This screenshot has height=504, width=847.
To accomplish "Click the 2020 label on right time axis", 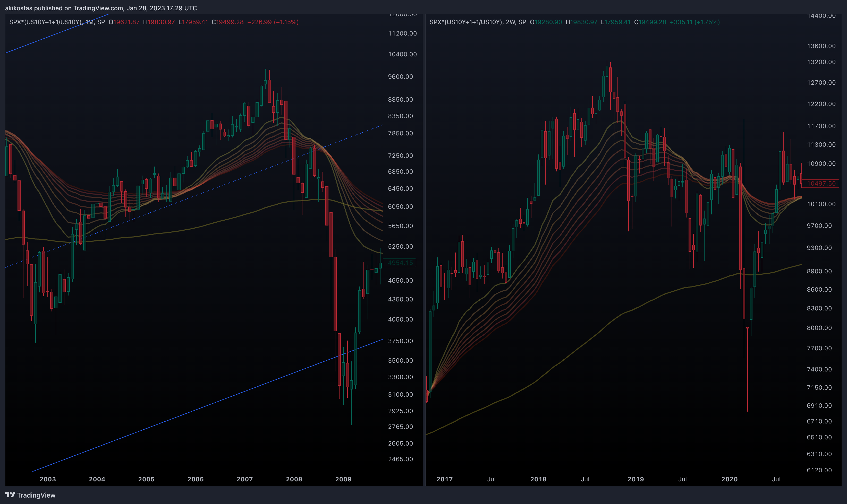I will 729,479.
